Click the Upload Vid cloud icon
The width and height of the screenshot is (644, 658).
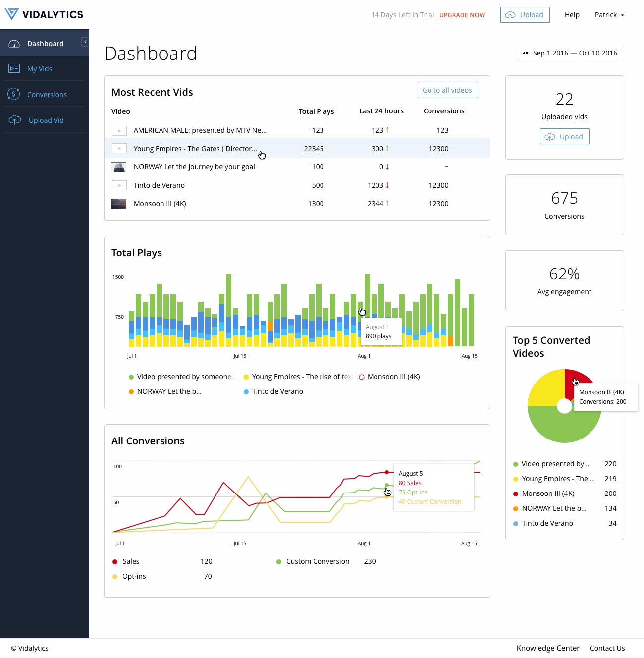coord(15,120)
